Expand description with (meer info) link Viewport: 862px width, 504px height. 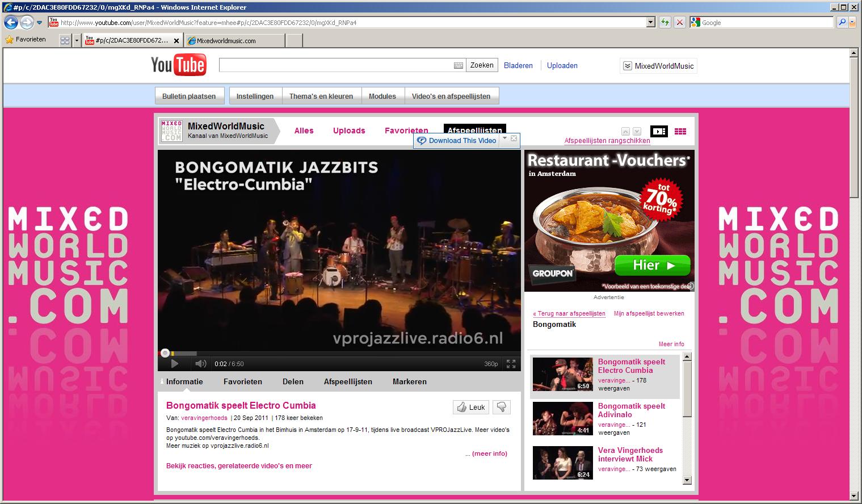[490, 453]
